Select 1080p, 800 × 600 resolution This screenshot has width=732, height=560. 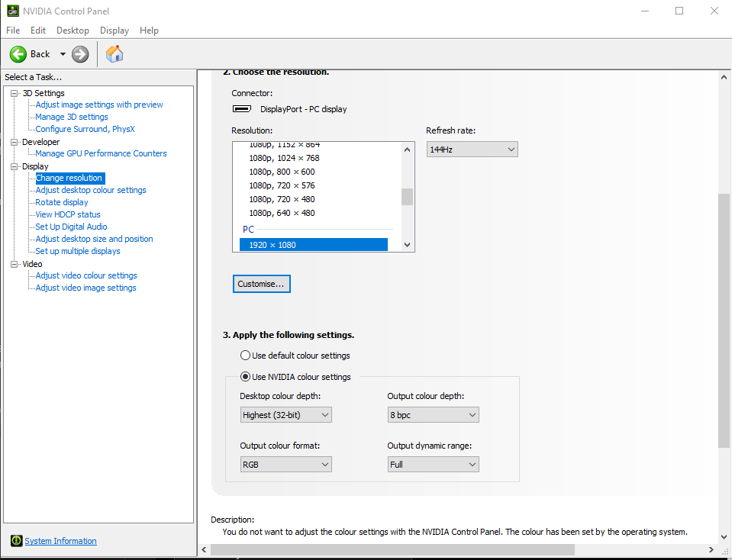tap(282, 172)
